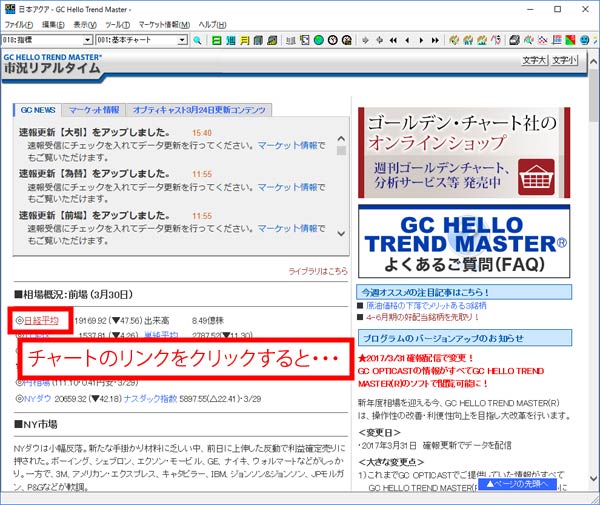Click the dark gray box toolbar icon
Image resolution: width=600 pixels, height=505 pixels.
pyautogui.click(x=515, y=40)
